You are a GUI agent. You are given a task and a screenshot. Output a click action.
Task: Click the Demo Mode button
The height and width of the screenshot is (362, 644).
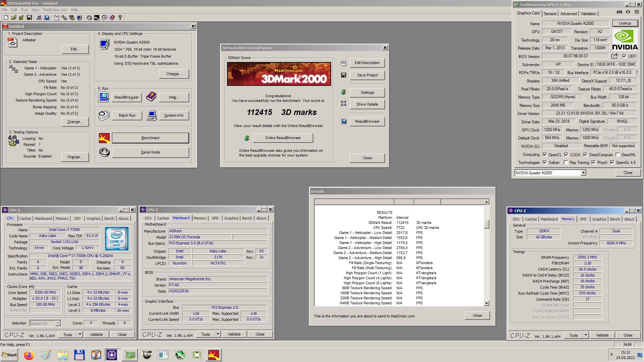pyautogui.click(x=150, y=152)
